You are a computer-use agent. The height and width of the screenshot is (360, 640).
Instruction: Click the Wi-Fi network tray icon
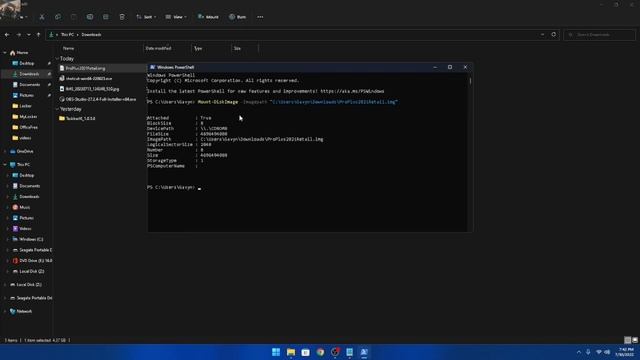point(599,352)
